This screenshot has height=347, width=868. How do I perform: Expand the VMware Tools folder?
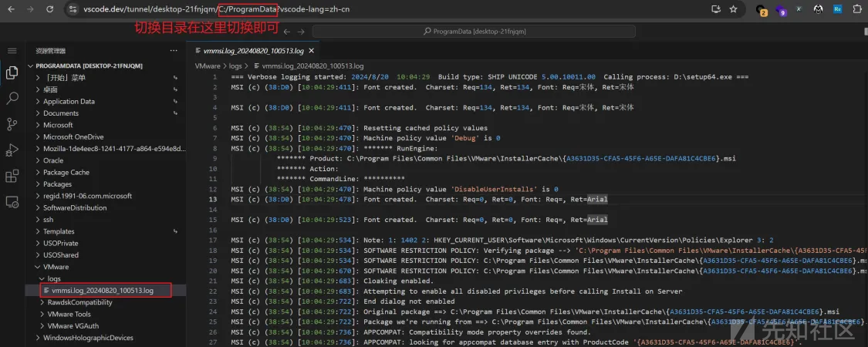[x=107, y=314]
